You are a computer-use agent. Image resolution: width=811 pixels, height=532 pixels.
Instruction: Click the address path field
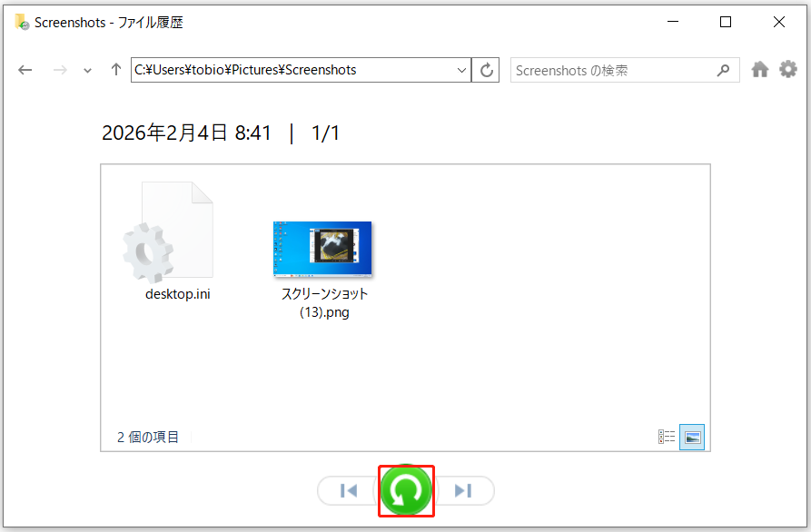[x=292, y=70]
